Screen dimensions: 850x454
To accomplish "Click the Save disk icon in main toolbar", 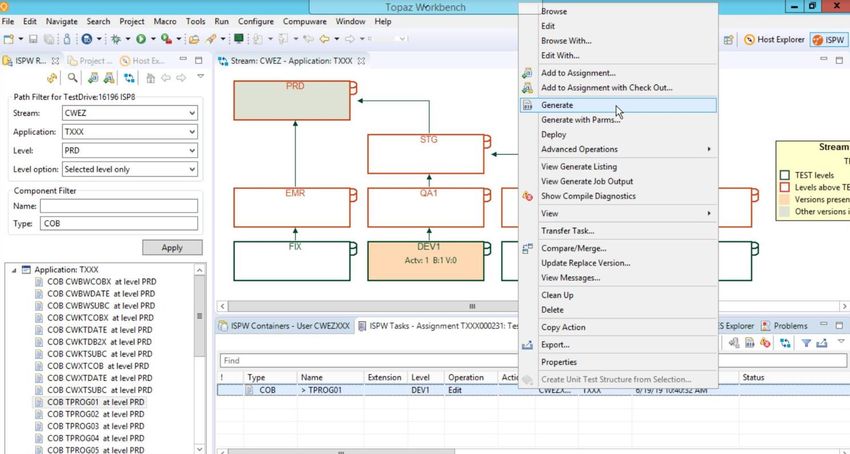I will [33, 39].
